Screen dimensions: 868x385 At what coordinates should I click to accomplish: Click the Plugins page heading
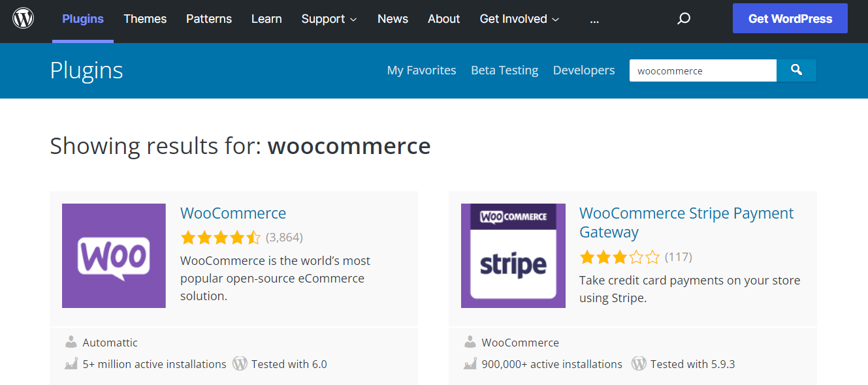point(86,70)
